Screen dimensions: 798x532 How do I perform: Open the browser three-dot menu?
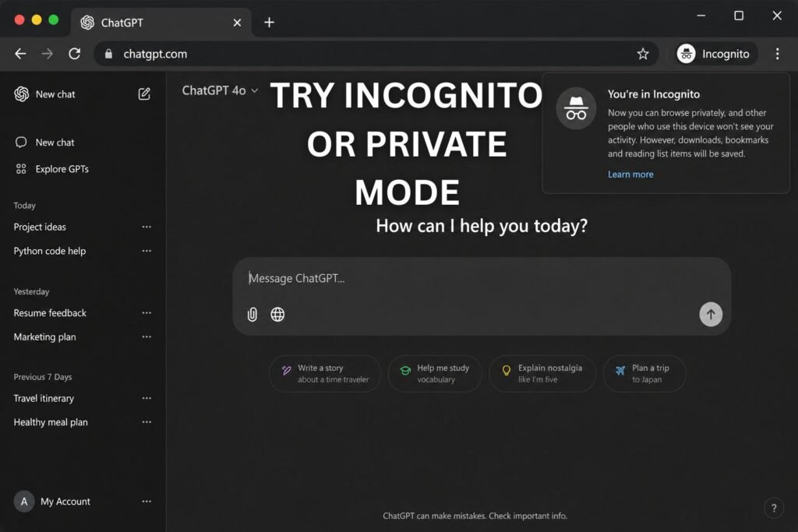point(777,54)
